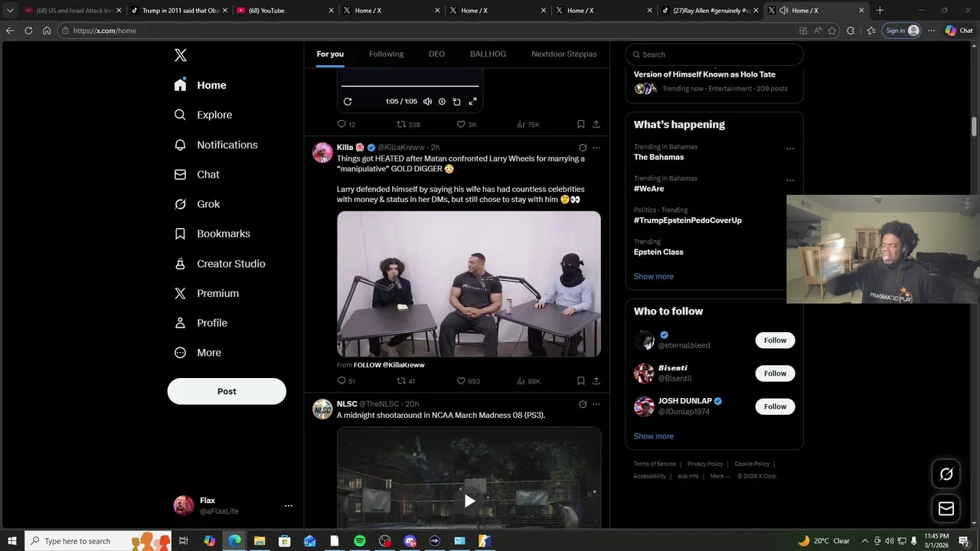This screenshot has width=980, height=551.
Task: Repost the Killa post with 41 reposts
Action: coord(406,381)
